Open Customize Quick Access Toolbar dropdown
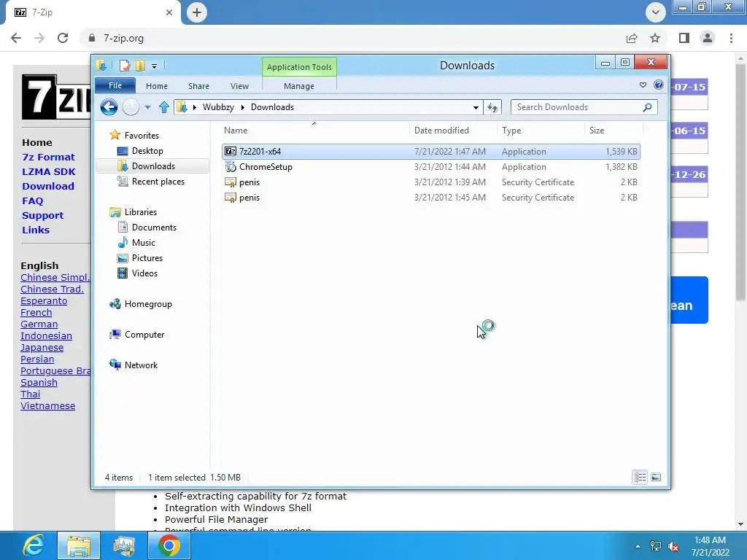Screen dimensions: 747x560 (155, 66)
